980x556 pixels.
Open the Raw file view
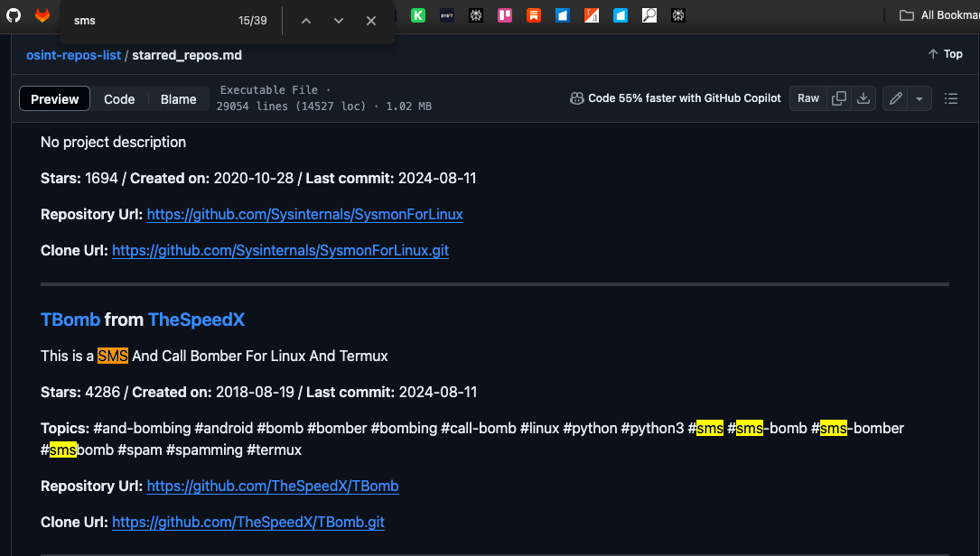(808, 98)
